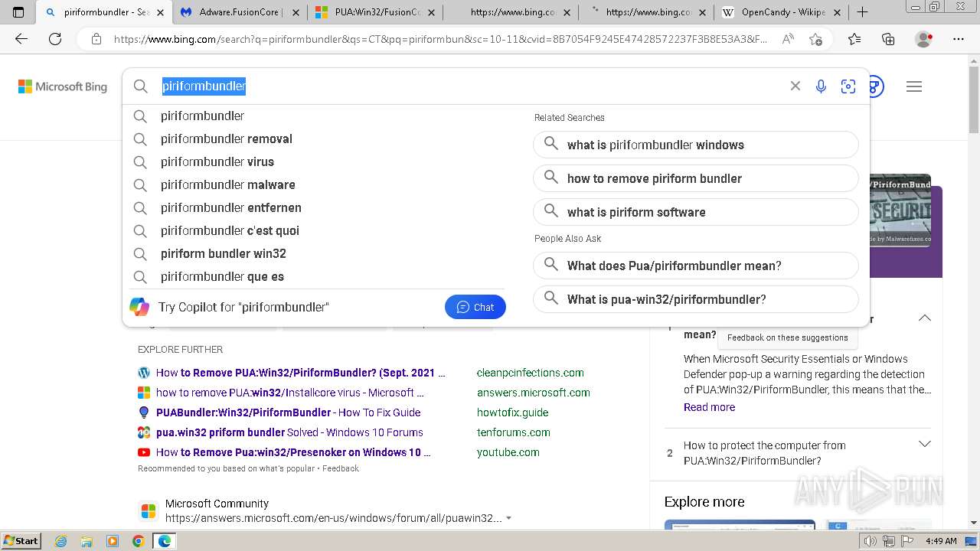Open Bing hamburger menu
Viewport: 980px width, 551px height.
[x=914, y=86]
